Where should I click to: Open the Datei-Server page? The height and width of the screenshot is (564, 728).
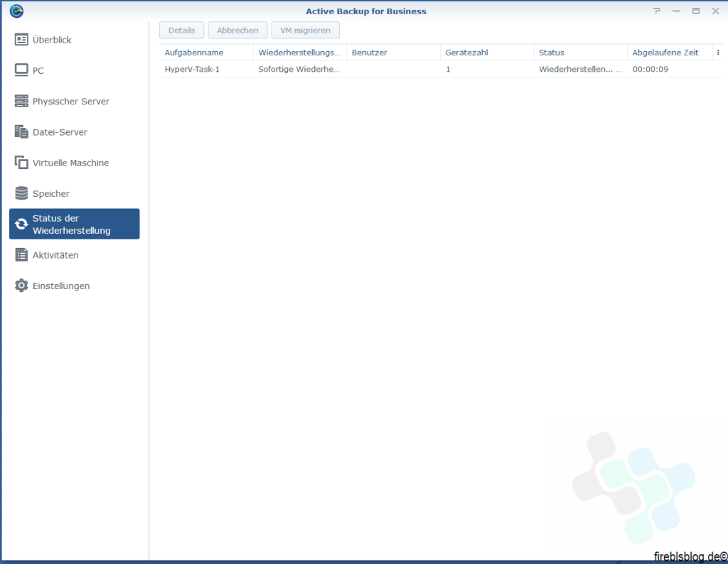[74, 131]
